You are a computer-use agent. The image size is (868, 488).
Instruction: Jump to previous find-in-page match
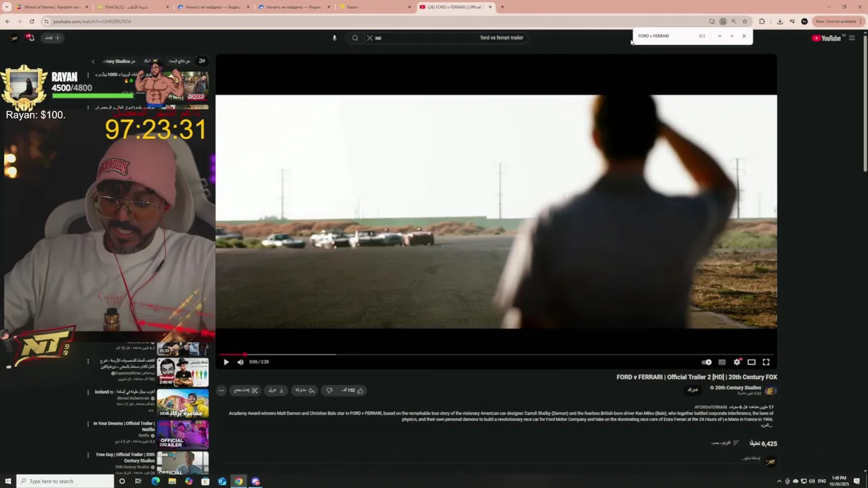(719, 36)
